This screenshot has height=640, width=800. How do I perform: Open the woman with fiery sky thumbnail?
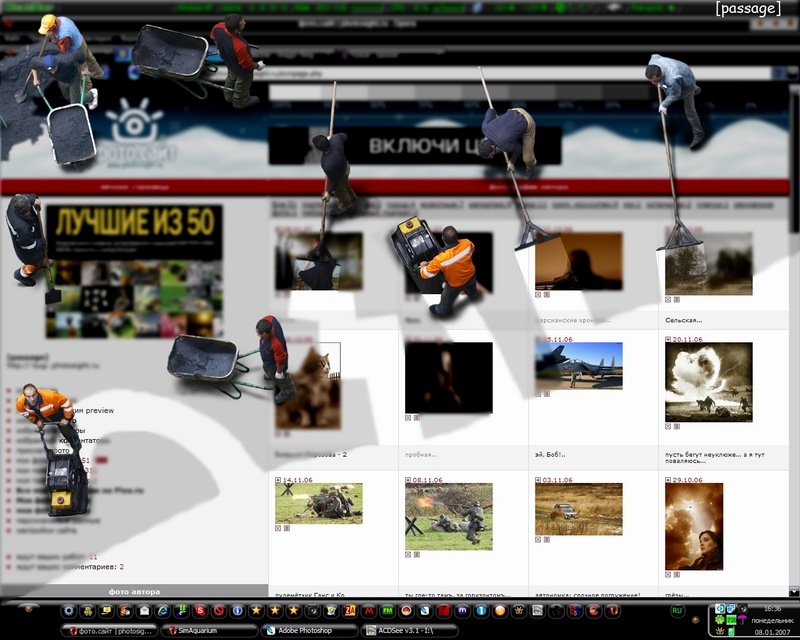point(693,526)
